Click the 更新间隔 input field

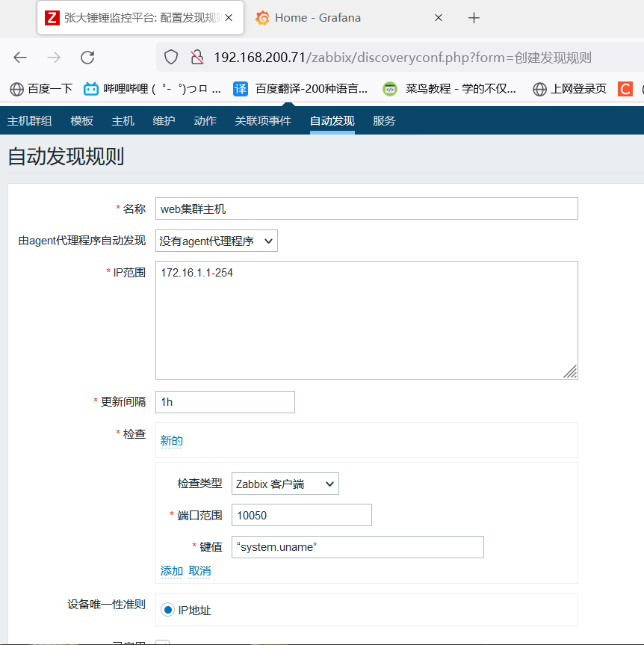pos(225,402)
